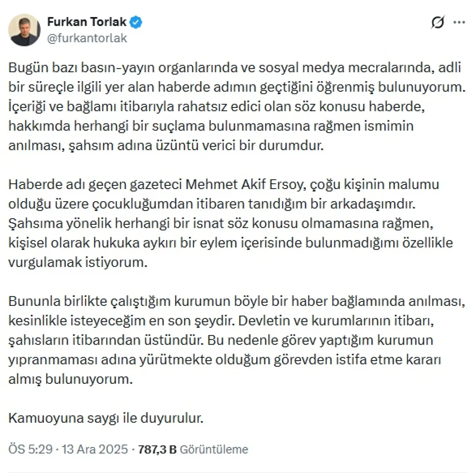
Task: Open the Grok slashed-circle icon
Action: click(438, 23)
